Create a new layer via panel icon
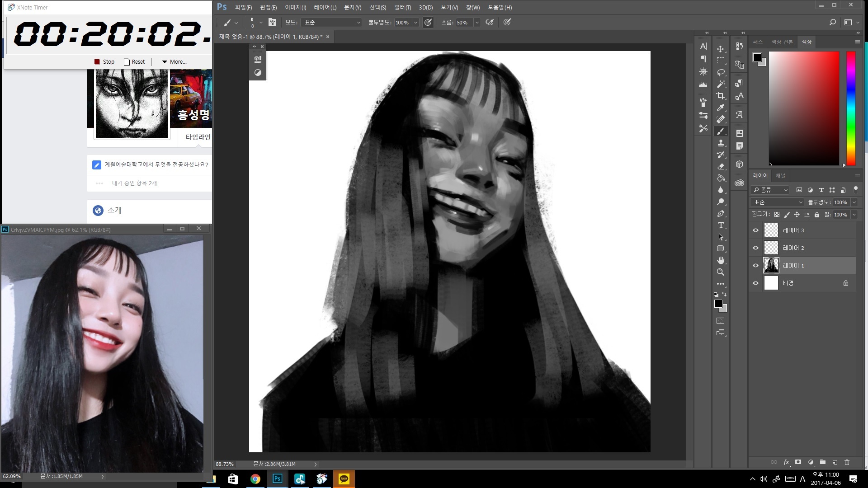This screenshot has height=488, width=868. [835, 462]
